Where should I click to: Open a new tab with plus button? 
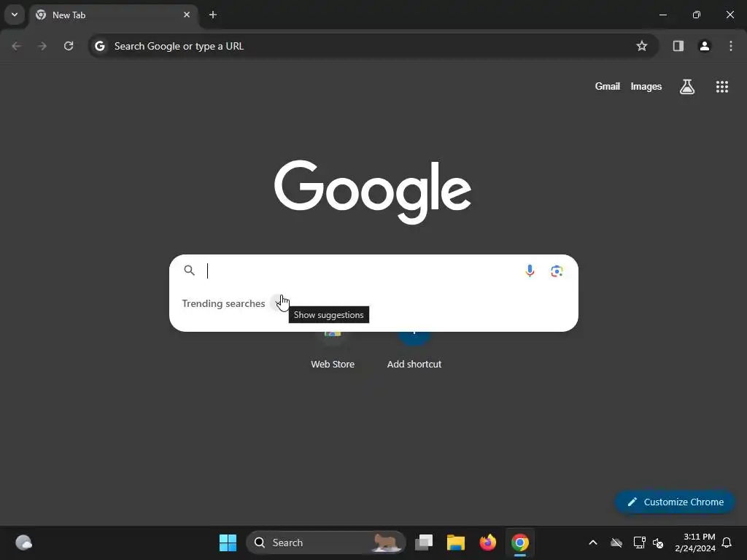point(213,15)
